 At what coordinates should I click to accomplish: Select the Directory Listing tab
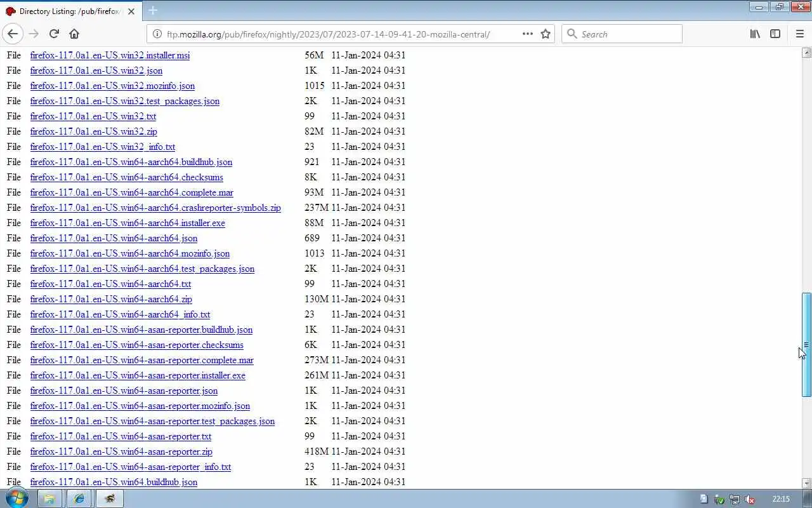70,11
